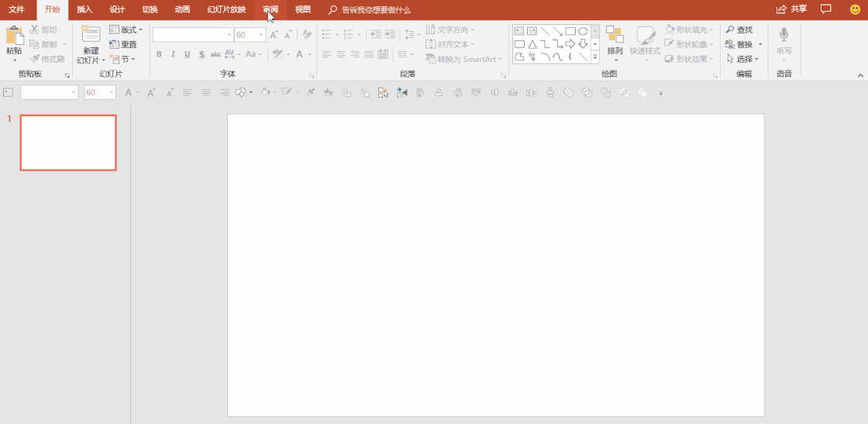Click the 转换为 SmartArt button
This screenshot has height=424, width=868.
[x=464, y=59]
